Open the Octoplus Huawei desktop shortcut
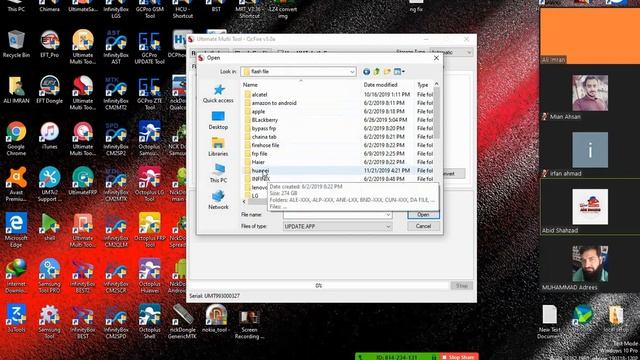 click(x=149, y=276)
